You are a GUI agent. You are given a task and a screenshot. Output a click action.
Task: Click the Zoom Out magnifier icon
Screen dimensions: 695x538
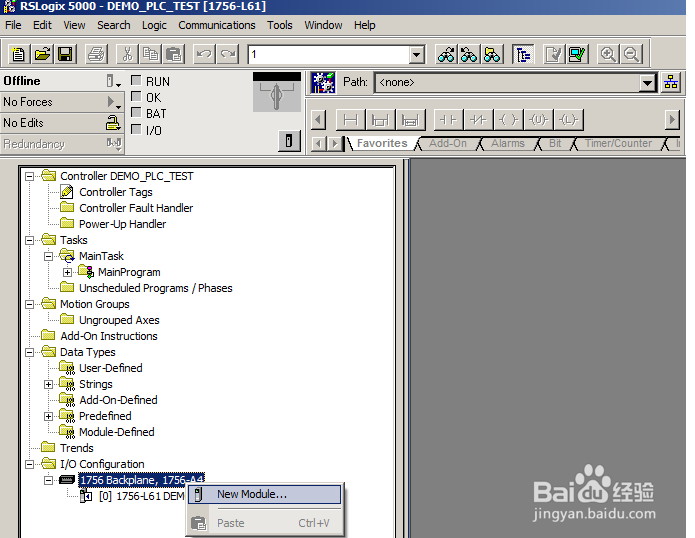tap(631, 55)
